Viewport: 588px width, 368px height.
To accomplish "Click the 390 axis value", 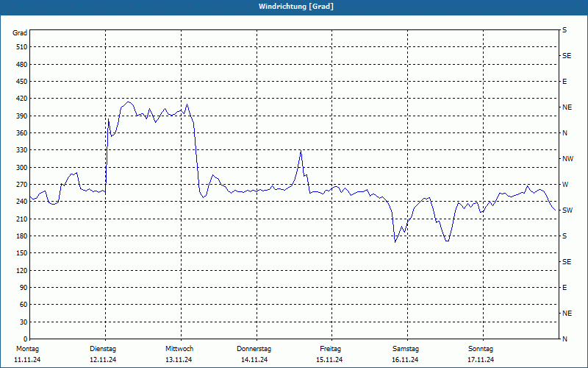I will tap(22, 116).
